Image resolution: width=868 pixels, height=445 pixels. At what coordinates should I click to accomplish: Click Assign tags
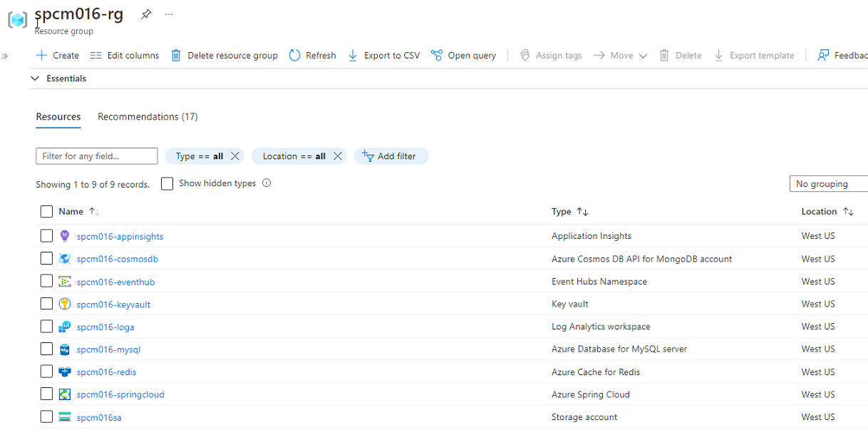pos(551,56)
